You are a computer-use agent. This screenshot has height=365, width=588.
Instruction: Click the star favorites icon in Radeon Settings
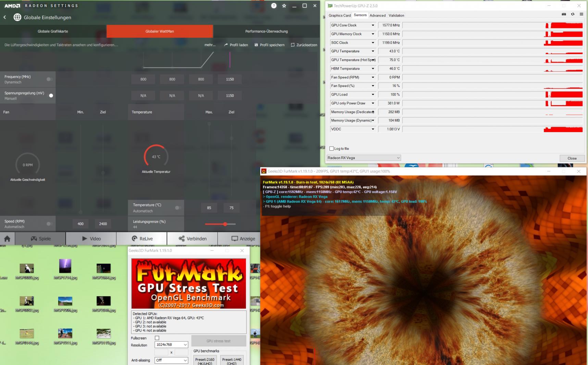point(284,6)
